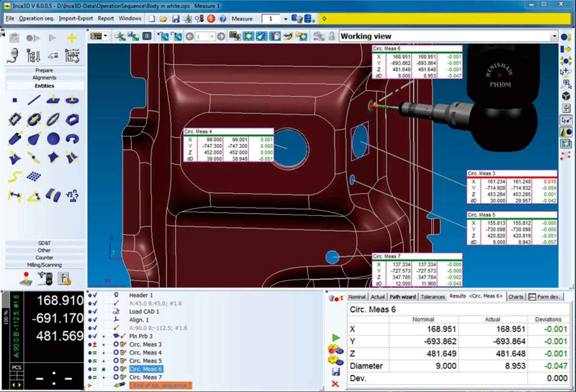Viewport: 576px width, 392px height.
Task: Select the line entity tool
Action: [34, 100]
